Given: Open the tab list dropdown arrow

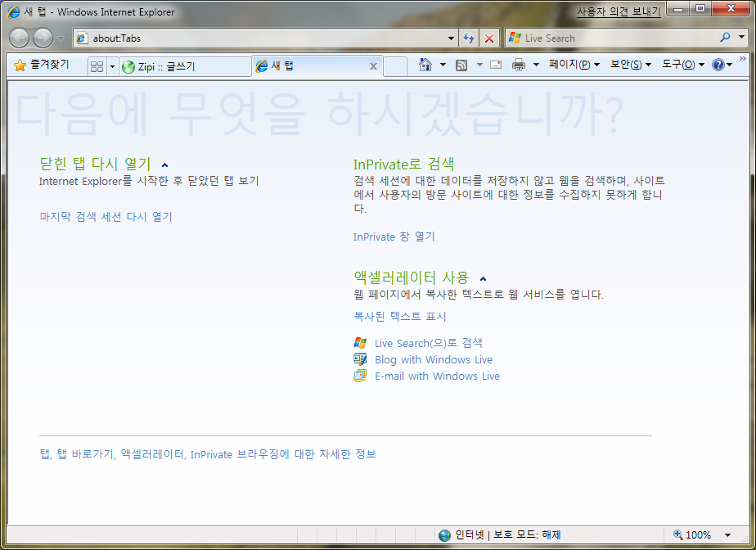Looking at the screenshot, I should (112, 66).
